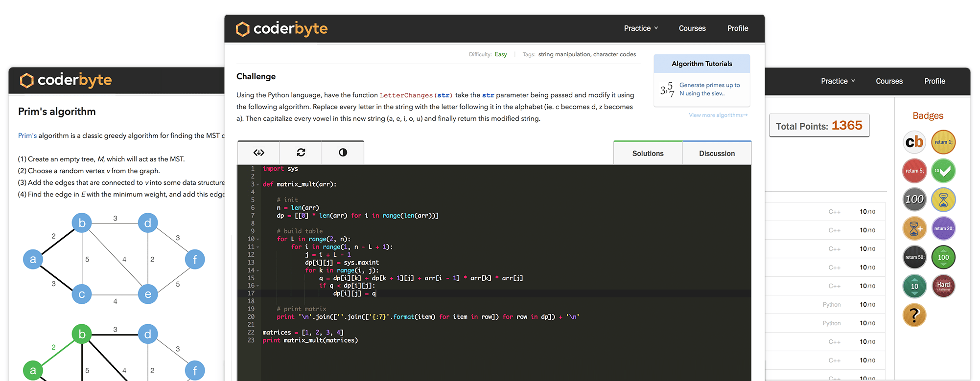Click the green checkmark '10' badge

[x=943, y=171]
